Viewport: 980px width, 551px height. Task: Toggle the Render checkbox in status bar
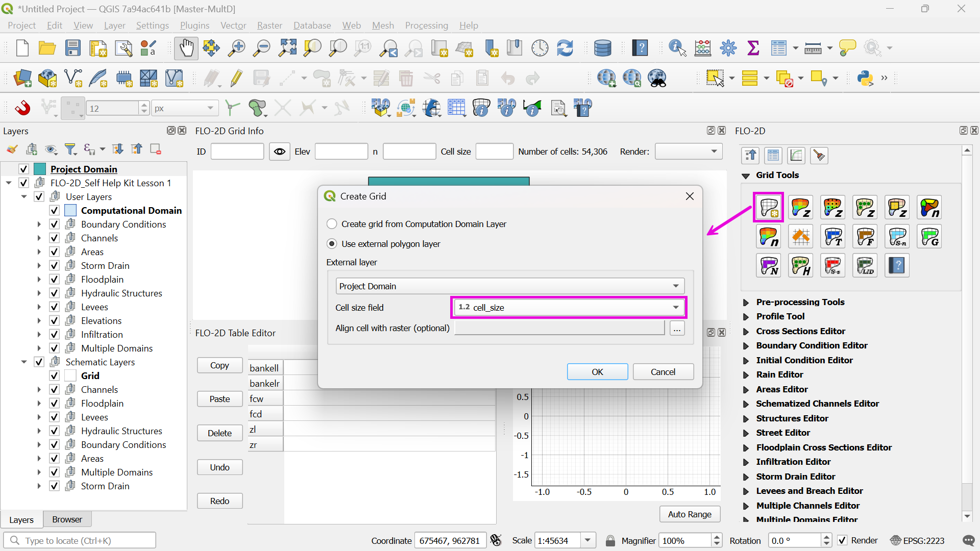point(843,540)
